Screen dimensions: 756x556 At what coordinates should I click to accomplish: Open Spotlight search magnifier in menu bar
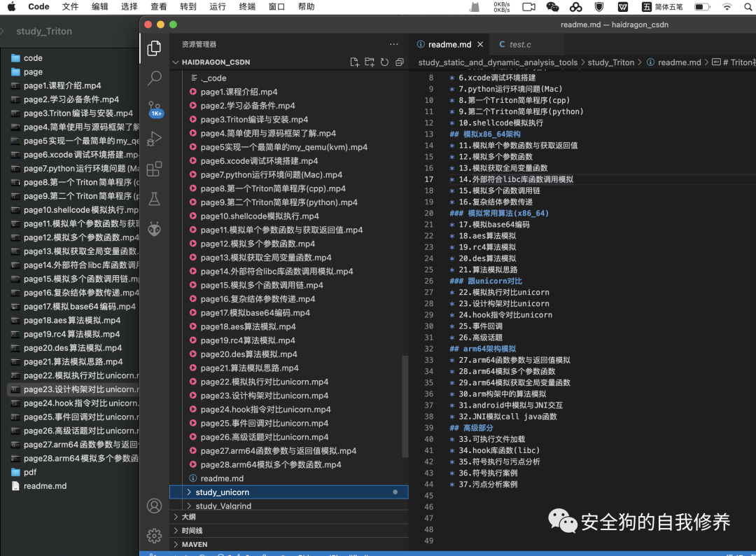(748, 7)
